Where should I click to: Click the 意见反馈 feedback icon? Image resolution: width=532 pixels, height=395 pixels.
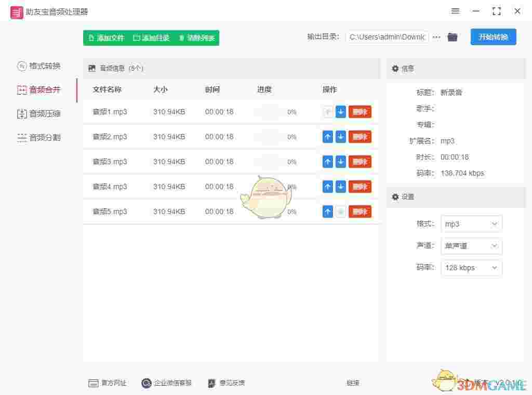pos(210,383)
